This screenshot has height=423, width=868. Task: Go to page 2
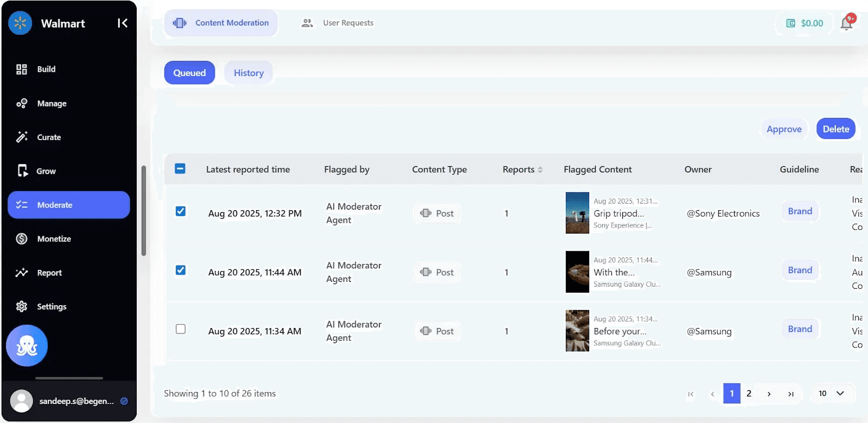pyautogui.click(x=749, y=394)
